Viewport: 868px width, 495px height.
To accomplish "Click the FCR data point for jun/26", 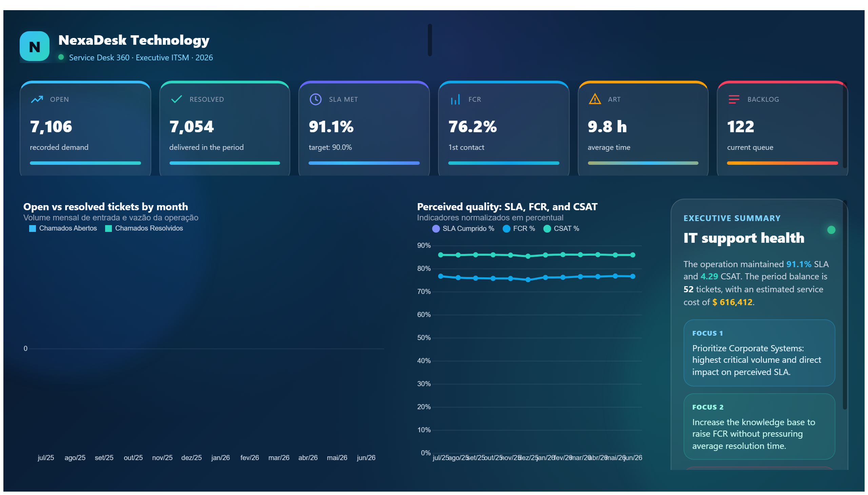I will click(x=632, y=276).
